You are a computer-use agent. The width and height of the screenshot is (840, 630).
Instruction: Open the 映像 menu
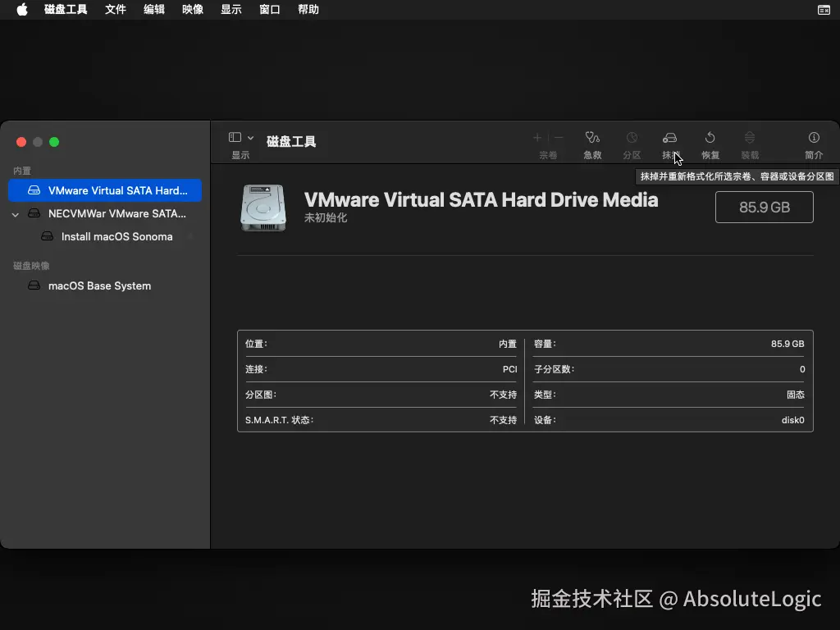(192, 10)
